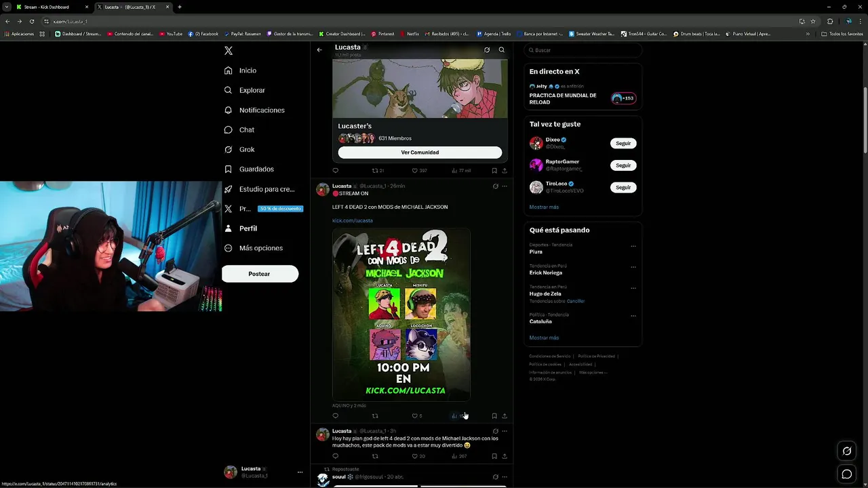Follow RaptorGamer with Seguir button
The height and width of the screenshot is (488, 868).
pyautogui.click(x=623, y=165)
